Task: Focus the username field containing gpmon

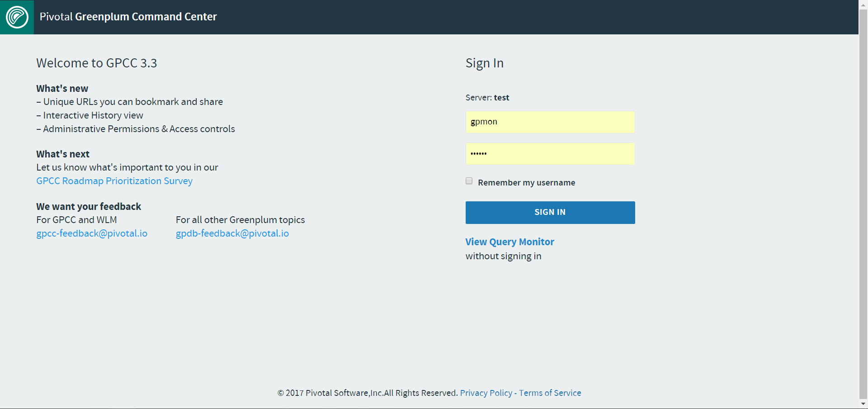Action: click(x=550, y=122)
